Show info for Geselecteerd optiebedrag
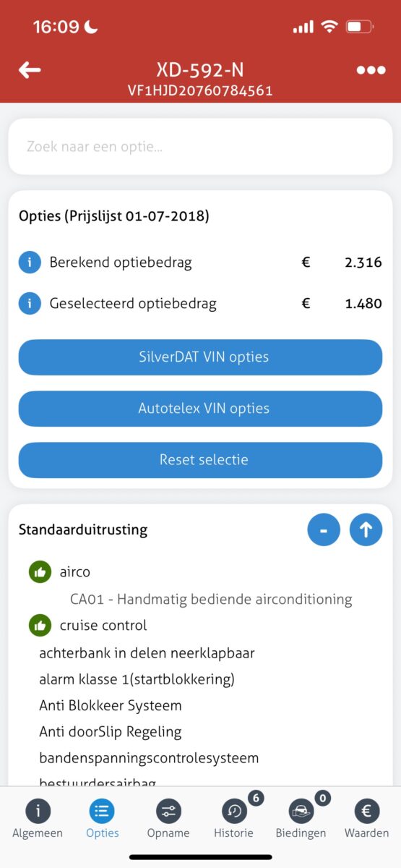 click(x=30, y=304)
